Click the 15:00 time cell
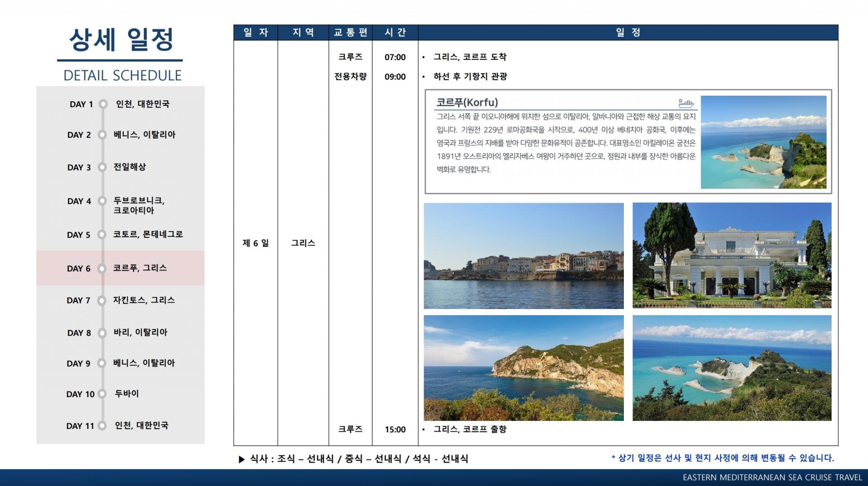 [x=395, y=430]
